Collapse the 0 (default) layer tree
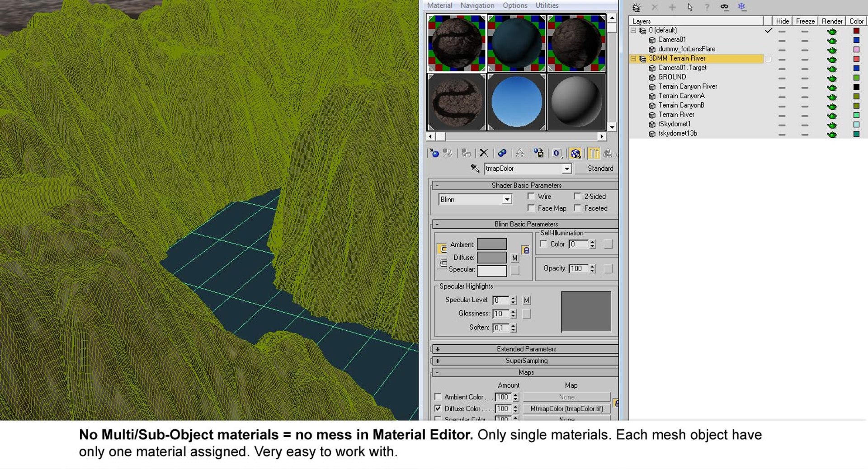 [x=633, y=30]
